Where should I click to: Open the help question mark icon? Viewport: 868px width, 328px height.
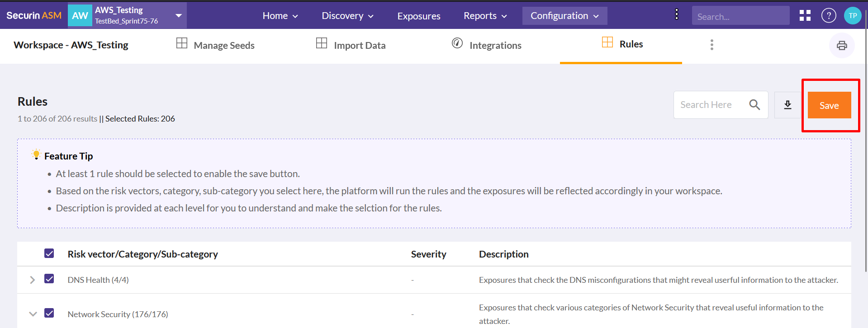coord(829,16)
